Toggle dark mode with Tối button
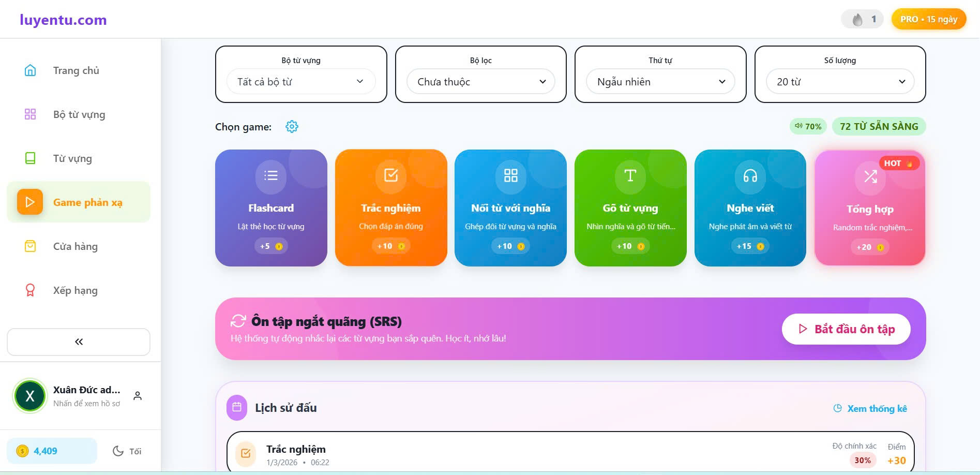Screen dimensions: 980x475 point(127,451)
